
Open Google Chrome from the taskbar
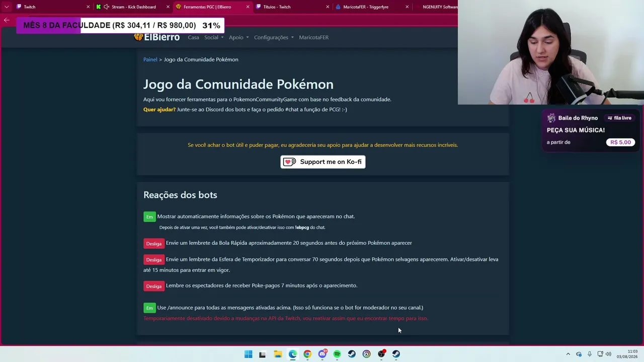(307, 354)
